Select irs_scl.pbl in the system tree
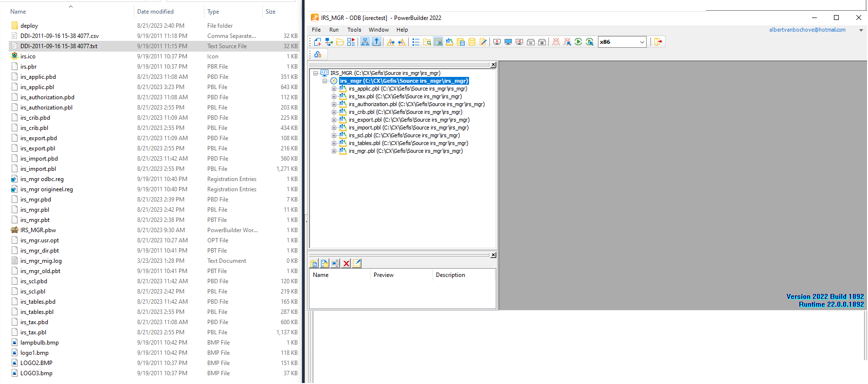The width and height of the screenshot is (868, 384). tap(404, 135)
